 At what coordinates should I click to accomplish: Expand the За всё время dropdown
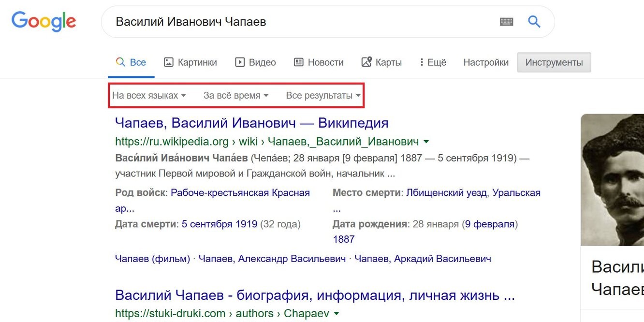[236, 95]
